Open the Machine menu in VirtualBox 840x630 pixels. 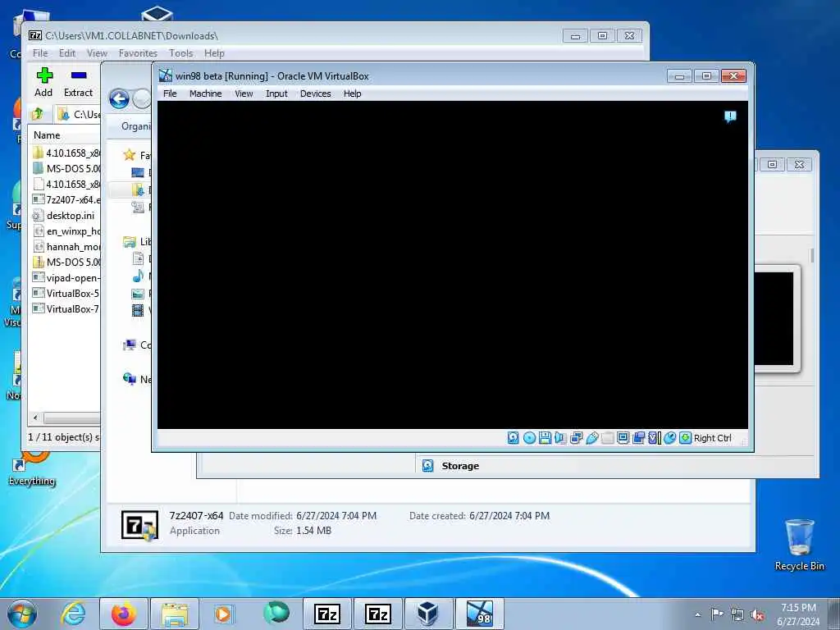[205, 94]
